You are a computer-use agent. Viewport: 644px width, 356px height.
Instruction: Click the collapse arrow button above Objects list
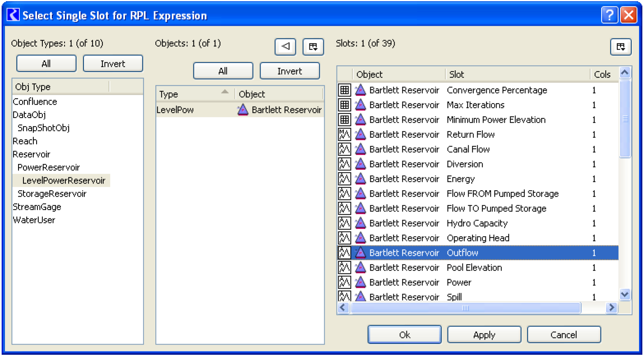click(x=285, y=47)
